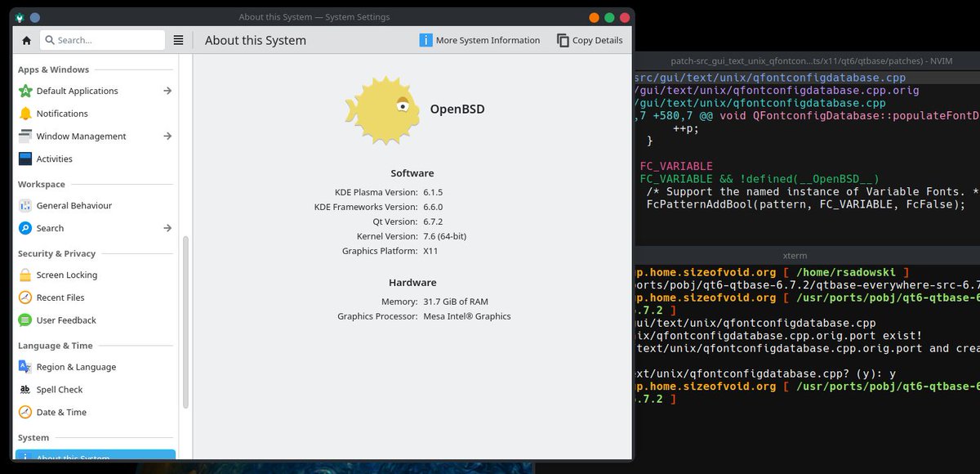Open the Search settings entry
The image size is (980, 474).
tap(96, 229)
